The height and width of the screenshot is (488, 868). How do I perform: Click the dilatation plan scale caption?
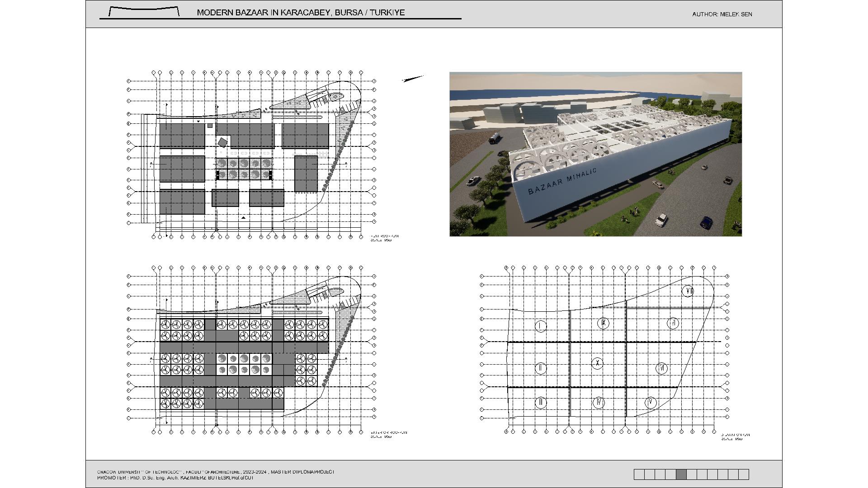coord(735,436)
